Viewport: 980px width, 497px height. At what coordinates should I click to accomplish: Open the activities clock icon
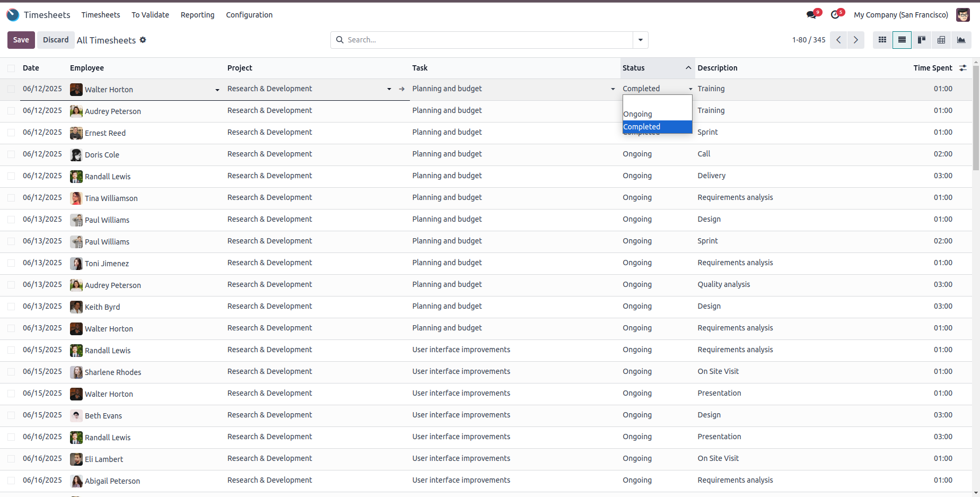836,15
